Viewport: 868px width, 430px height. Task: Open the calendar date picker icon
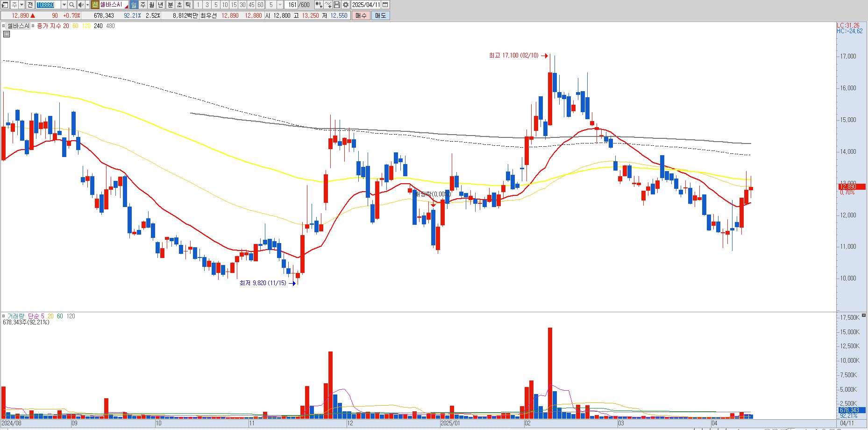click(x=385, y=5)
